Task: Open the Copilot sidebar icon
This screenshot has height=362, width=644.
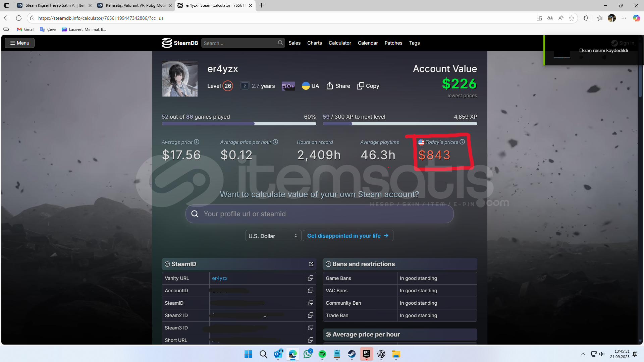Action: coord(636,18)
